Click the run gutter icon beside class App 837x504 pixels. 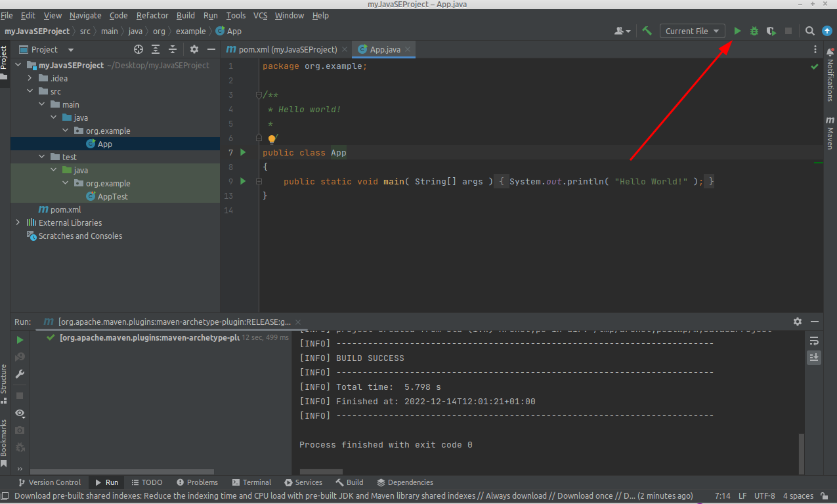click(x=243, y=152)
